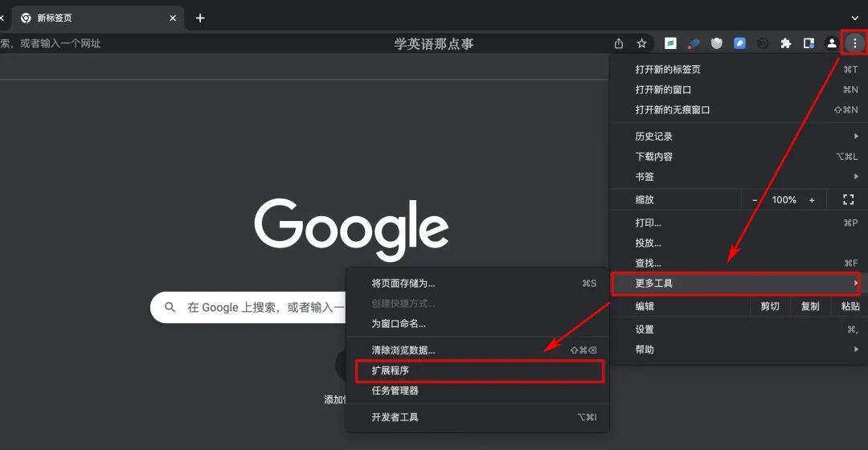Click the 100% zoom value
Viewport: 868px width, 450px height.
pos(784,200)
